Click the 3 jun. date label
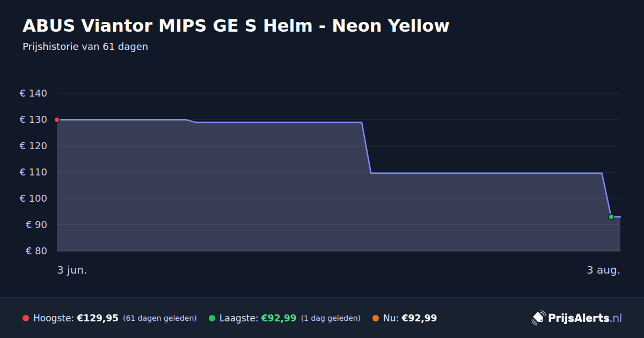The image size is (644, 338). (72, 270)
